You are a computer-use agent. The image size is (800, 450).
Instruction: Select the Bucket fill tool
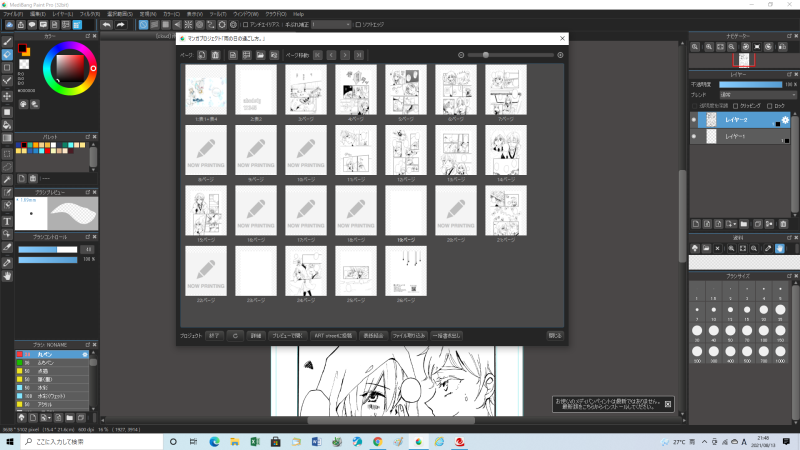tap(7, 125)
